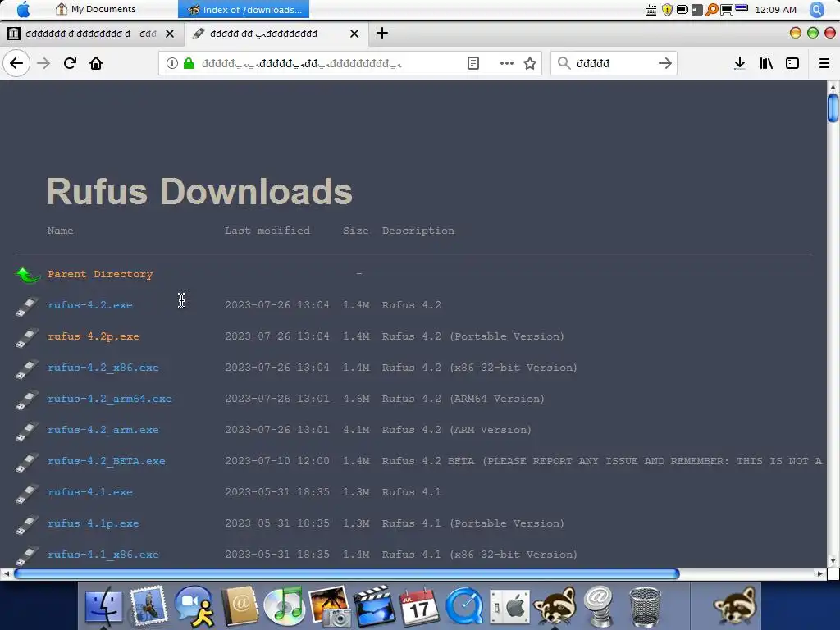Download rufus-4.2_BETA.exe
Viewport: 840px width, 630px height.
106,461
